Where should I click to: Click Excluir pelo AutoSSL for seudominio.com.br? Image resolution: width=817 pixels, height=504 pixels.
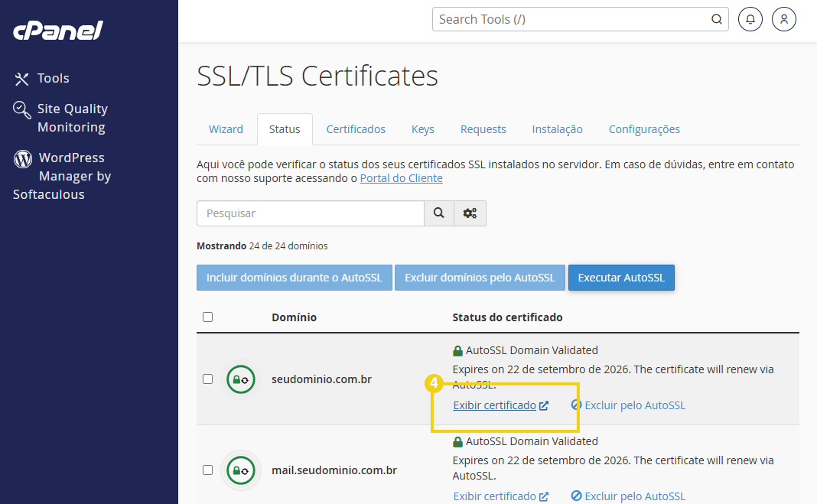pyautogui.click(x=628, y=405)
